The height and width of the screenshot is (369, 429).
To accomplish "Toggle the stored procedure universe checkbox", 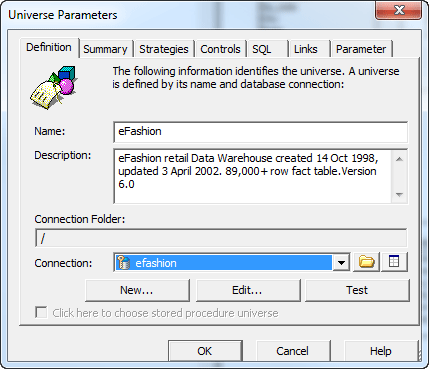I will click(41, 313).
